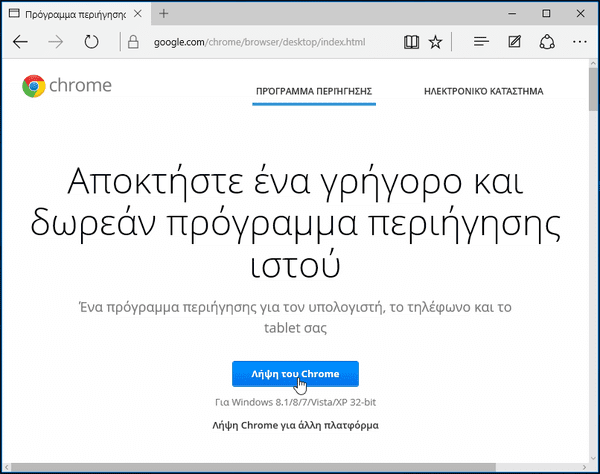
Task: Refresh the page with reload icon
Action: 91,42
